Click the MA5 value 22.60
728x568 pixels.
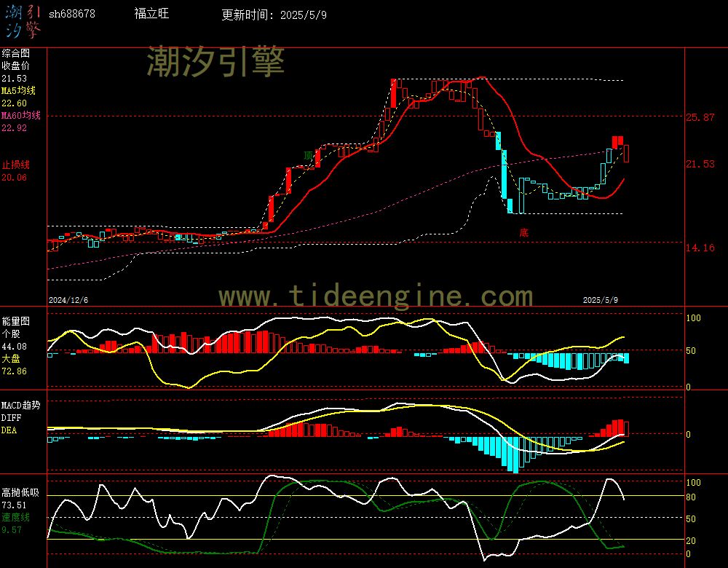coord(14,103)
